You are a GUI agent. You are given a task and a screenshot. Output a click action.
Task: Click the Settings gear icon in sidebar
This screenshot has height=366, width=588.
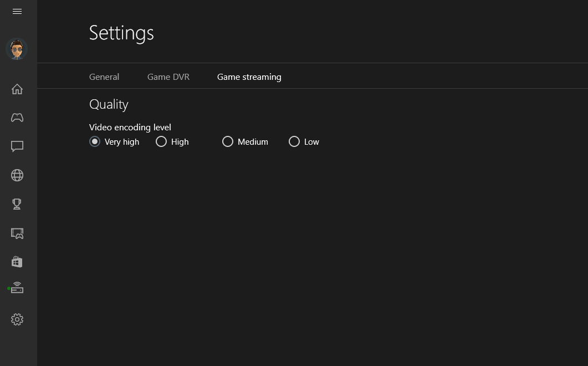pos(17,319)
